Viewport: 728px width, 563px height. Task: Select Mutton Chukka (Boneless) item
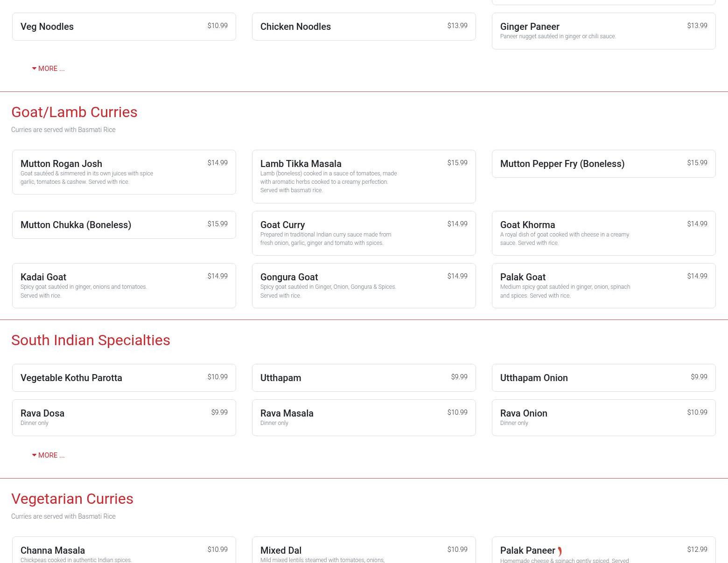coord(124,225)
